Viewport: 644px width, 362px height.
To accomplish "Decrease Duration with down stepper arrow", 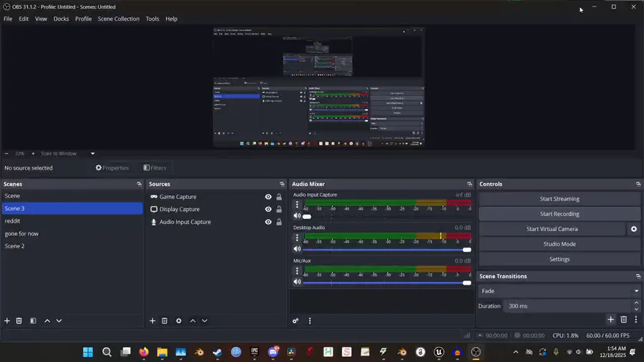I will click(x=636, y=309).
